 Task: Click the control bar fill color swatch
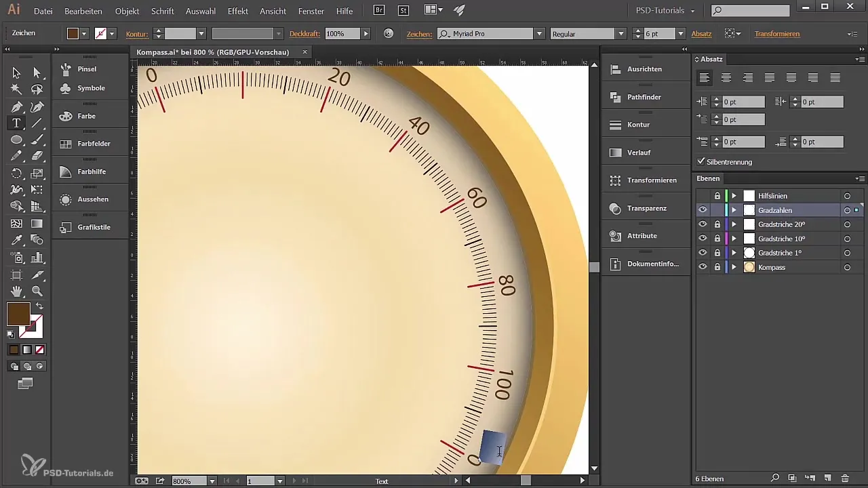point(73,34)
